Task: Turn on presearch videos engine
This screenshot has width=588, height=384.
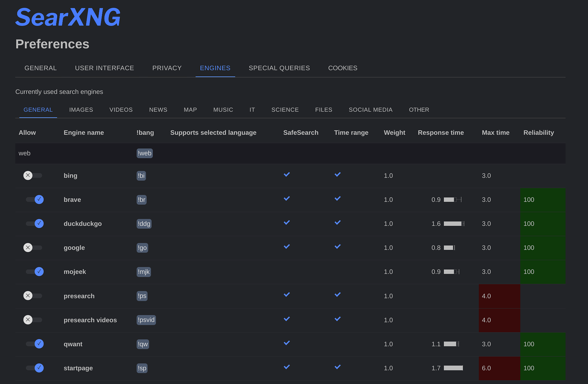Action: pyautogui.click(x=33, y=320)
